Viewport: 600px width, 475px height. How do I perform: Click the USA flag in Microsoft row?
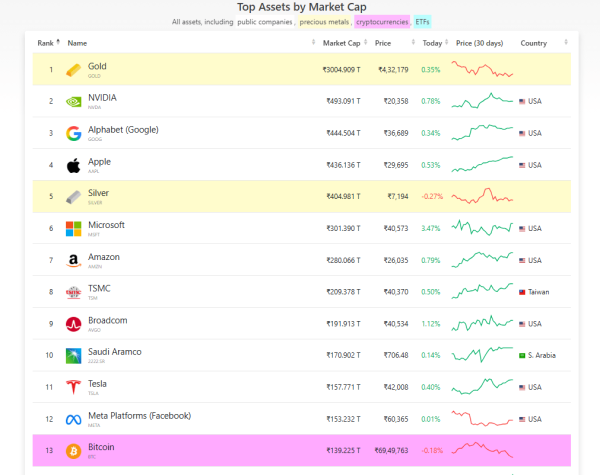point(522,229)
